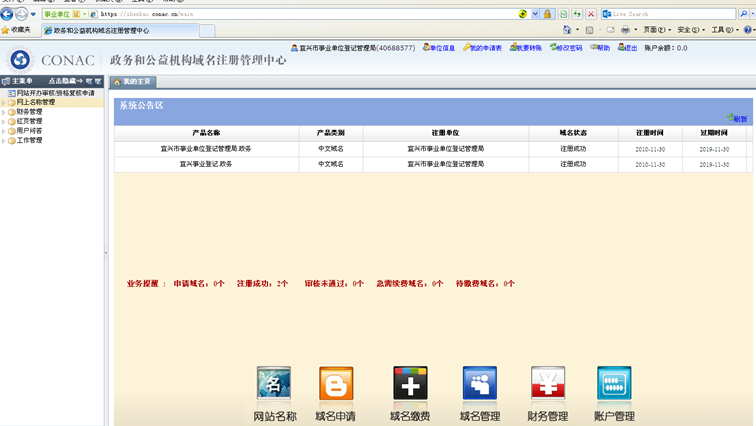Open the 页面(P) dropdown menu
Image resolution: width=756 pixels, height=426 pixels.
(657, 30)
